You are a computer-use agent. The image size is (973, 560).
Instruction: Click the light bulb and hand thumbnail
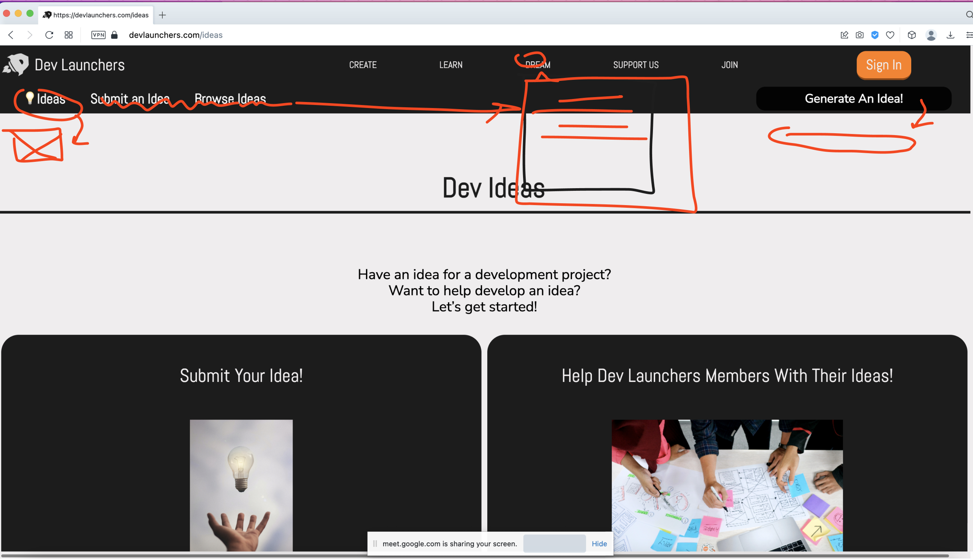(241, 485)
